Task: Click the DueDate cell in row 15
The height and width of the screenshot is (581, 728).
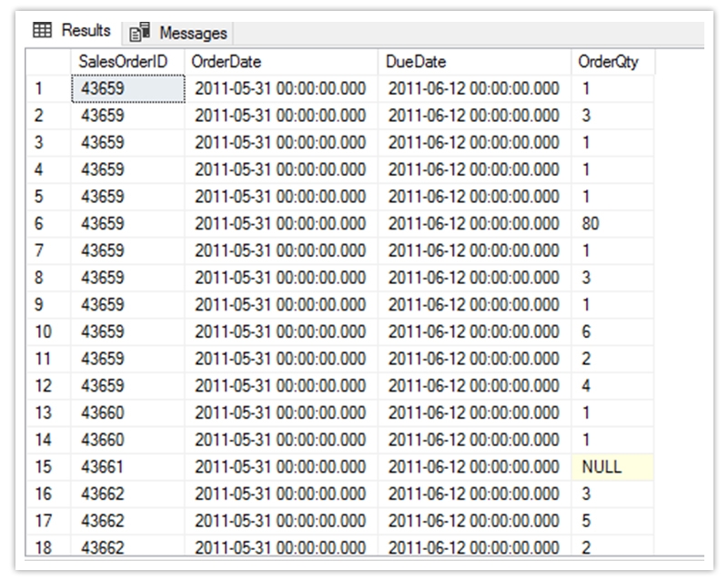Action: tap(474, 466)
